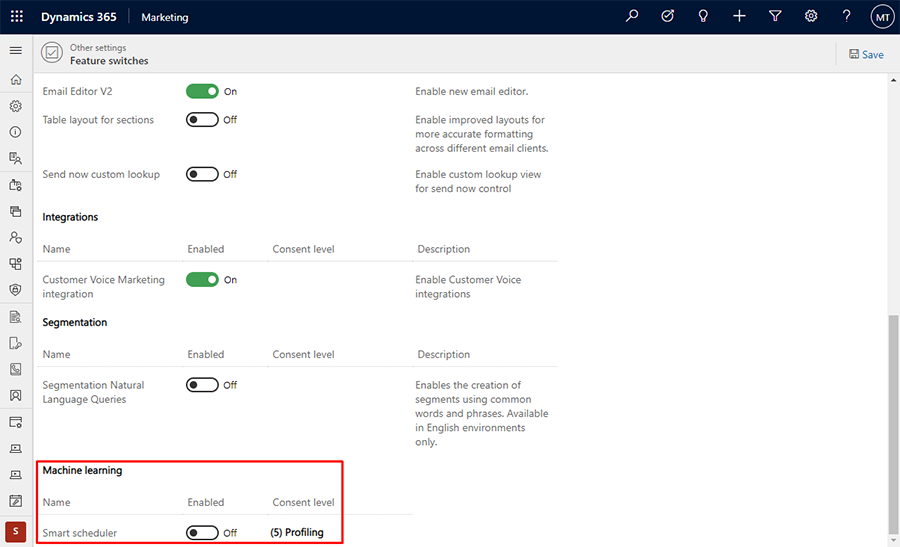Click the Other settings breadcrumb text
Screen dimensions: 900x547
click(98, 48)
